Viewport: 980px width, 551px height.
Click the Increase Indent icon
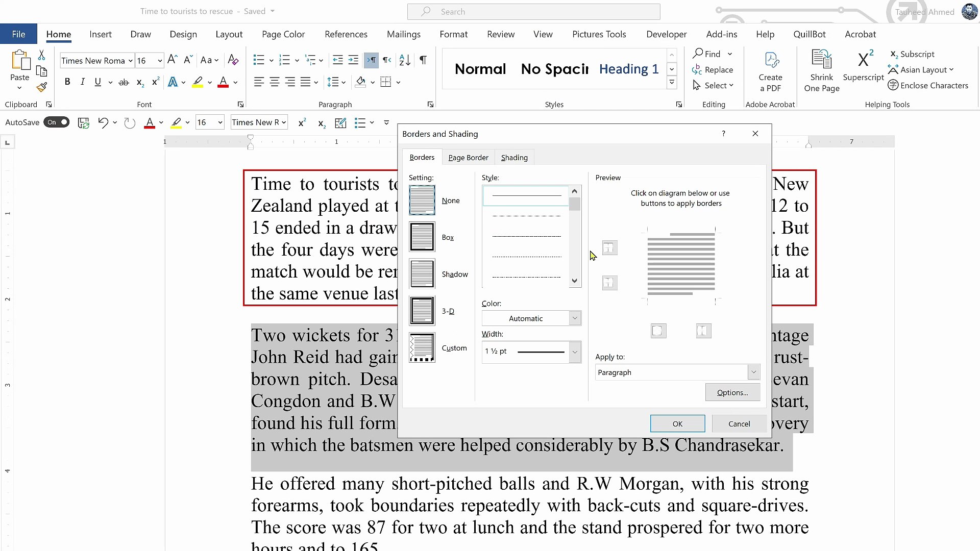(353, 60)
